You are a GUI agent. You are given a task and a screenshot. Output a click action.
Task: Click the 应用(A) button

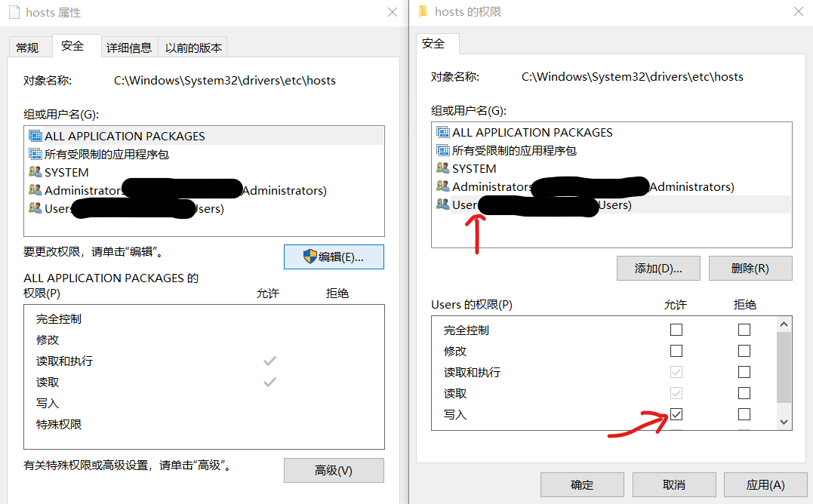tap(765, 485)
